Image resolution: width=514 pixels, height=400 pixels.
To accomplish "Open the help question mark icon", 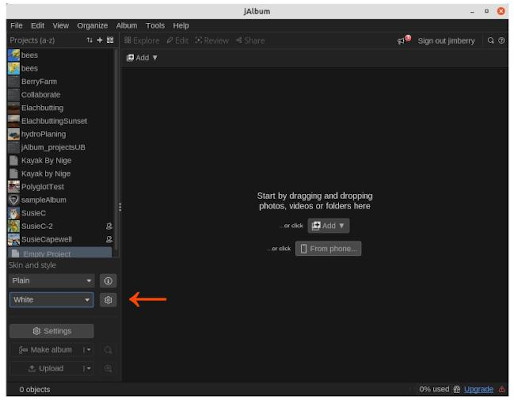I will coord(501,41).
